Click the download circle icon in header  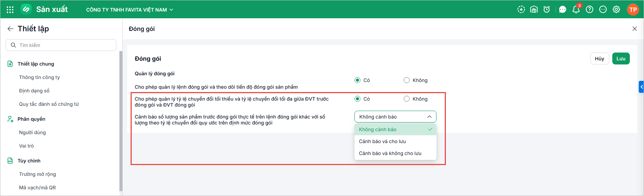point(521,10)
